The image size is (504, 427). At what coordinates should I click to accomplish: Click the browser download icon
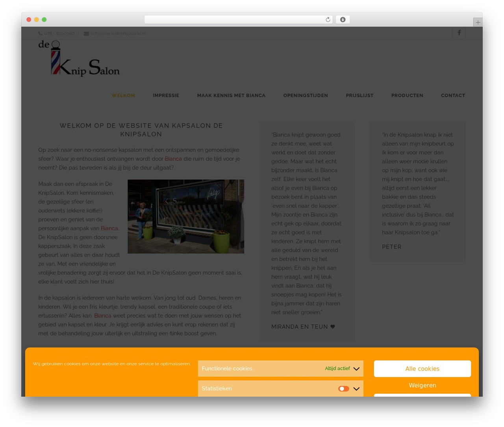343,20
